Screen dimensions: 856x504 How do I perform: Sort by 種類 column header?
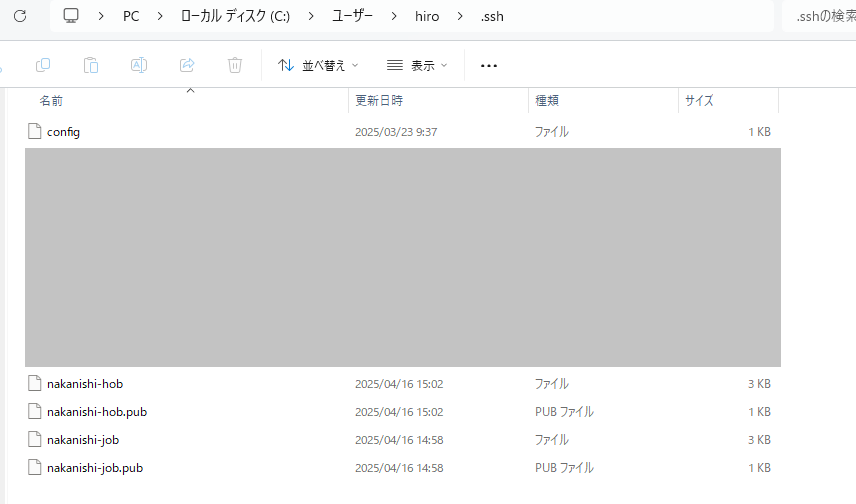pos(546,100)
